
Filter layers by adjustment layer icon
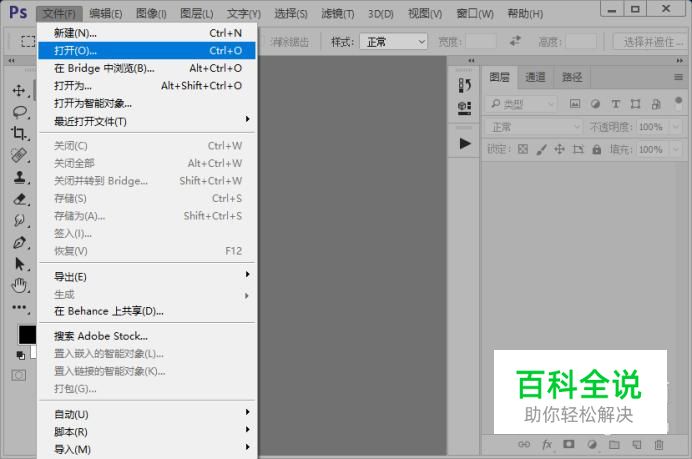(x=595, y=104)
